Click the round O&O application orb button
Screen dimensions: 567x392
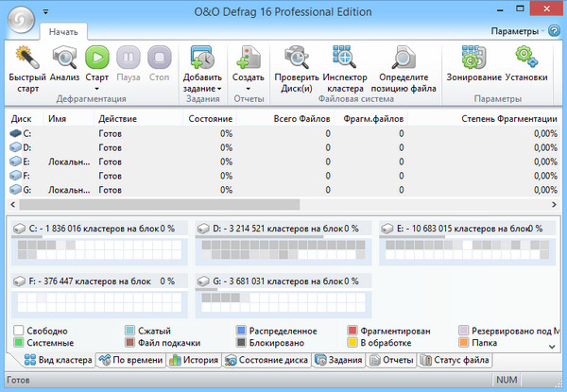click(22, 20)
